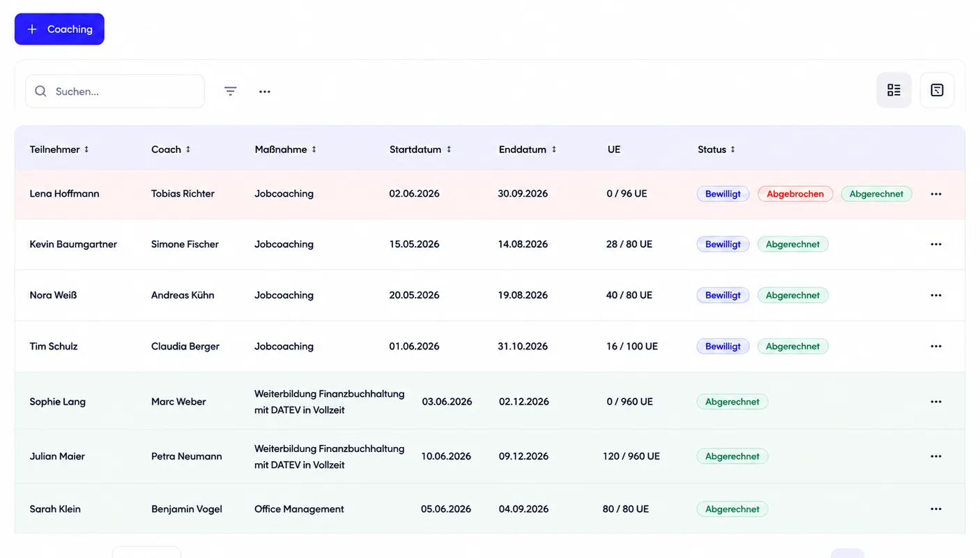Click the Bewilligt badge for Tim Schulz
Image resolution: width=980 pixels, height=558 pixels.
pyautogui.click(x=723, y=346)
